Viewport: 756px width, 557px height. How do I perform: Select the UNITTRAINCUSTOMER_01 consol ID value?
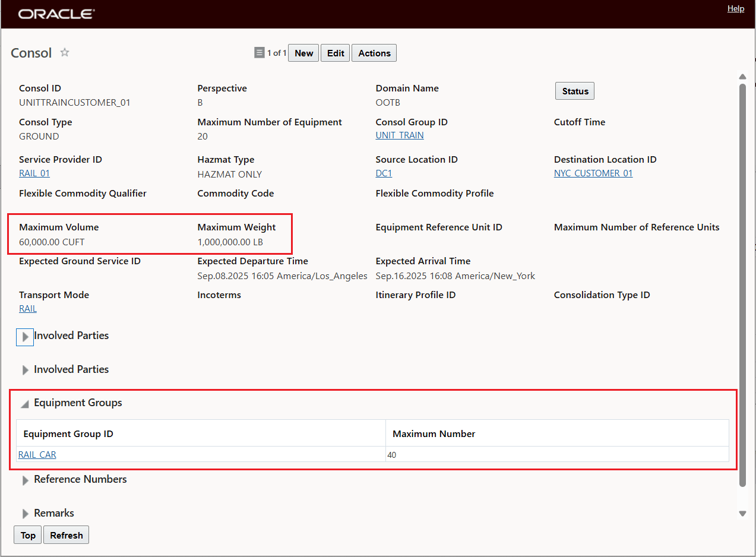tap(75, 102)
